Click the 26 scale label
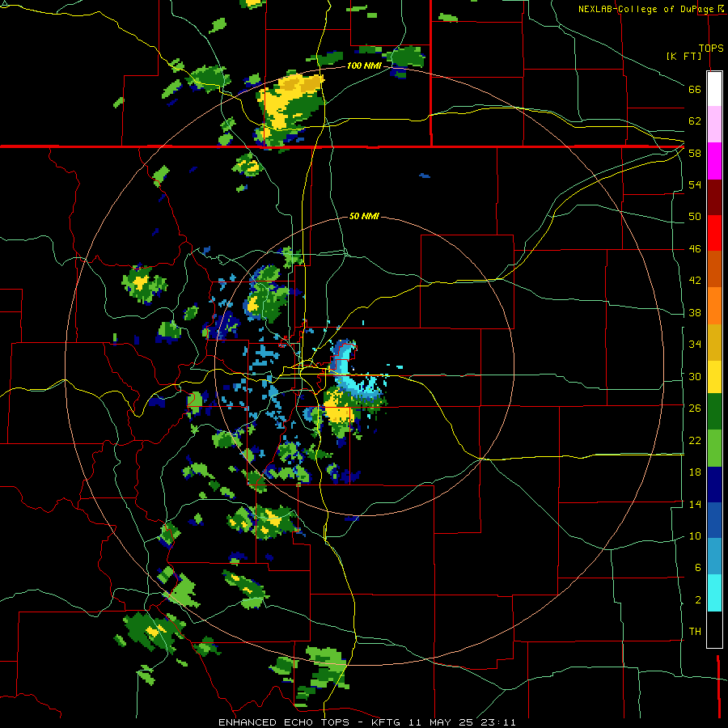 [x=695, y=408]
